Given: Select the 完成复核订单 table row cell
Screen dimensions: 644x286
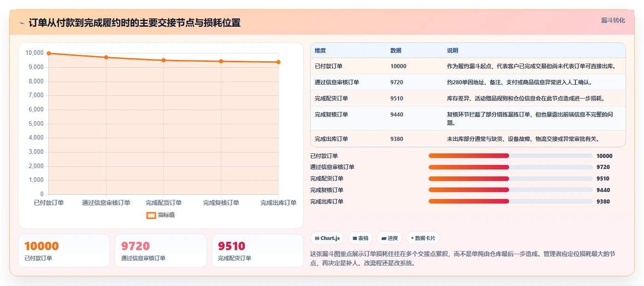Looking at the screenshot, I should (x=331, y=115).
